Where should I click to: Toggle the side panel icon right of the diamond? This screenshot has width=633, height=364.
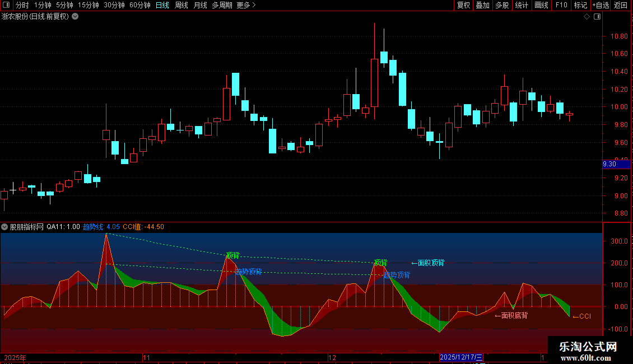coord(597,17)
